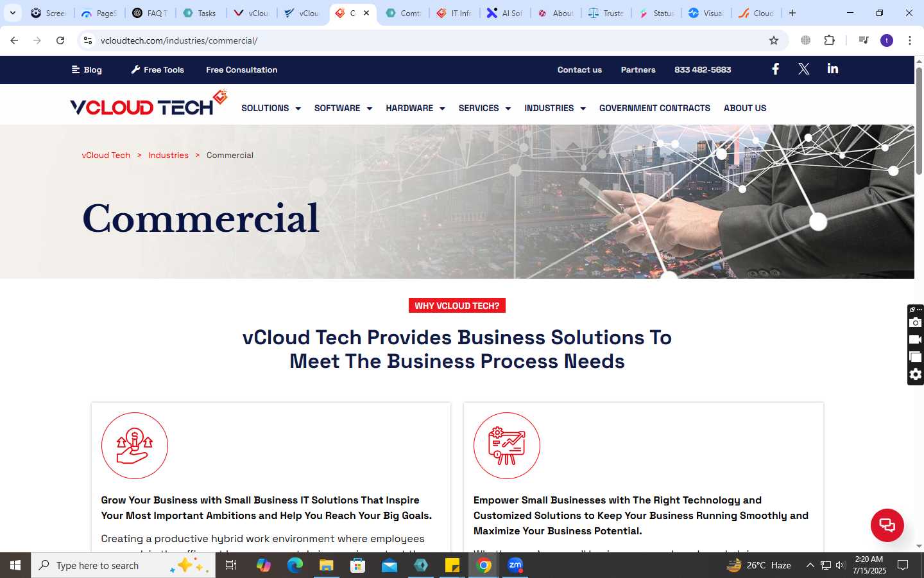Open Chrome extensions puzzle icon
This screenshot has height=578, width=924.
(829, 40)
